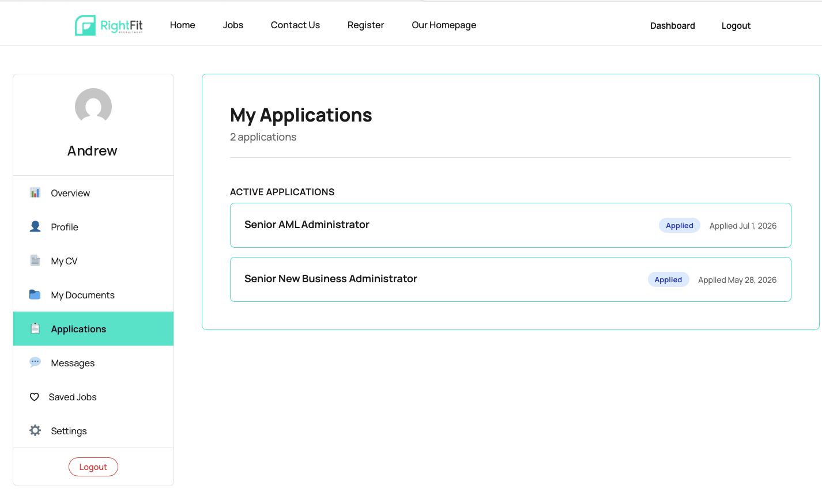The image size is (822, 504).
Task: Click the Profile person icon
Action: click(35, 226)
